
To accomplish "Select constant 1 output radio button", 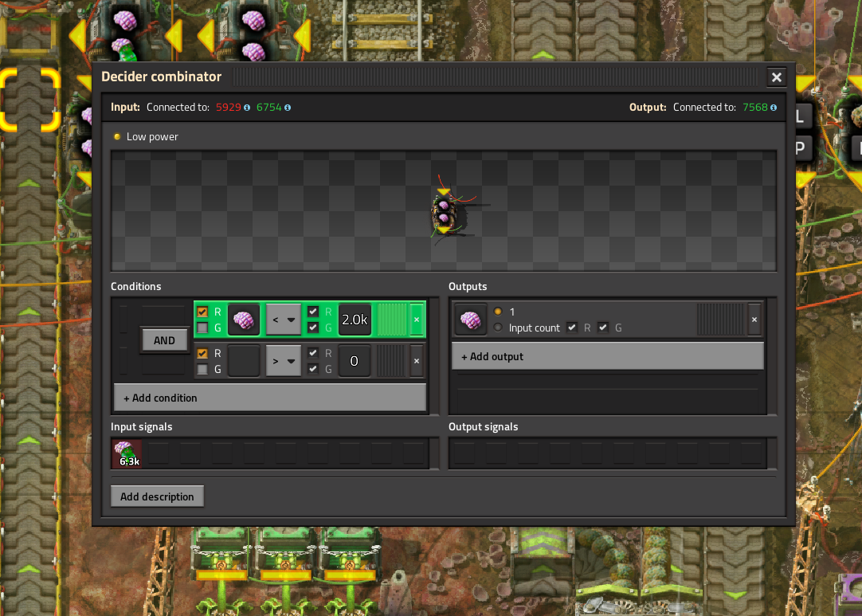I will [498, 312].
